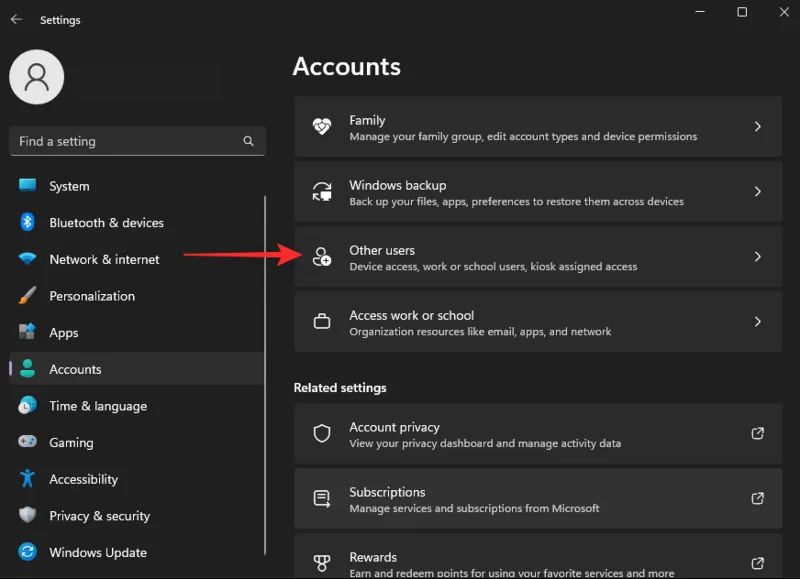Click the Subscriptions list icon
Screen dimensions: 800x579
click(322, 498)
